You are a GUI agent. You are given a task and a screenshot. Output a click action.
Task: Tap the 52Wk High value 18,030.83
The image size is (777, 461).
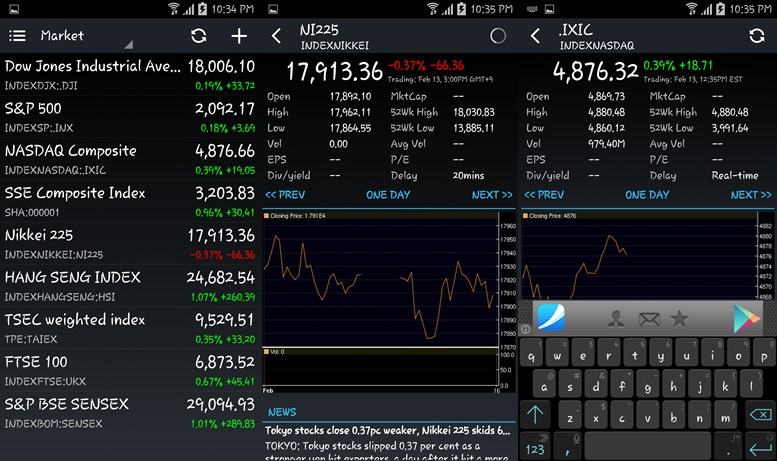click(474, 112)
